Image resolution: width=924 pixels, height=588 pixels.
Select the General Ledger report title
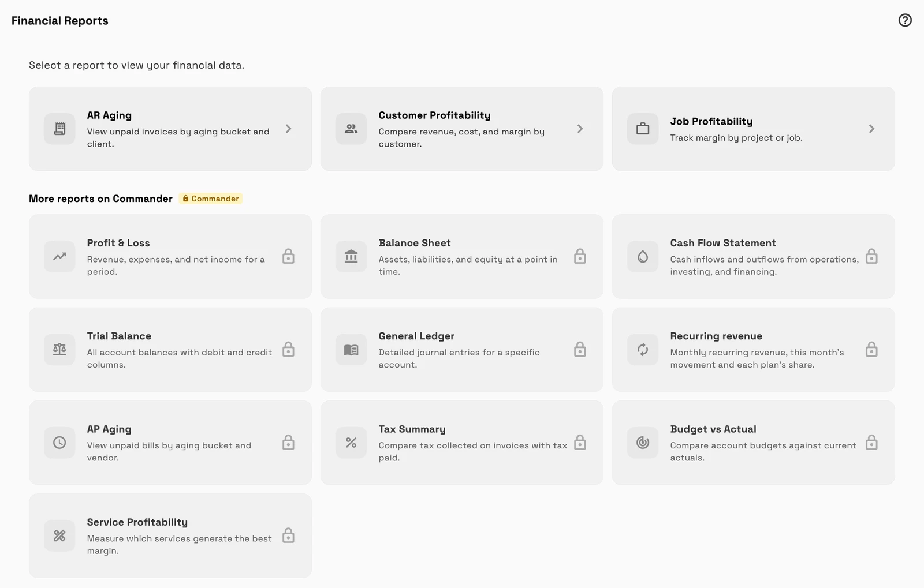coord(416,336)
